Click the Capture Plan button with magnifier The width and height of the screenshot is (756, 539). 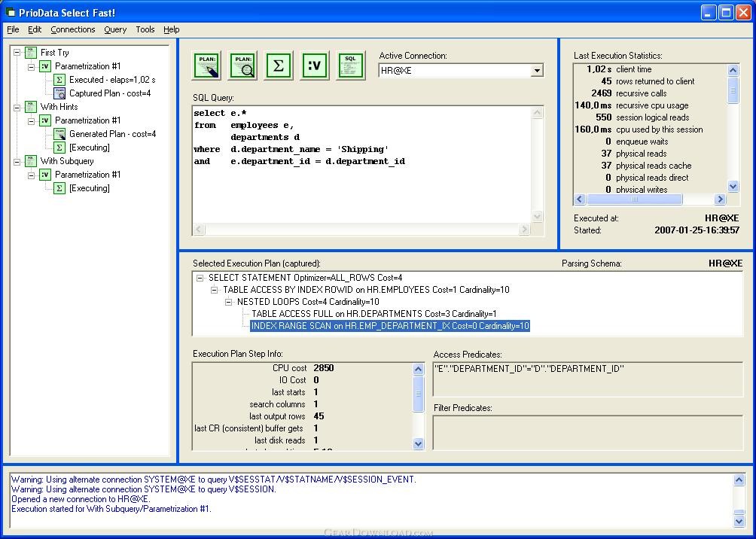[242, 65]
